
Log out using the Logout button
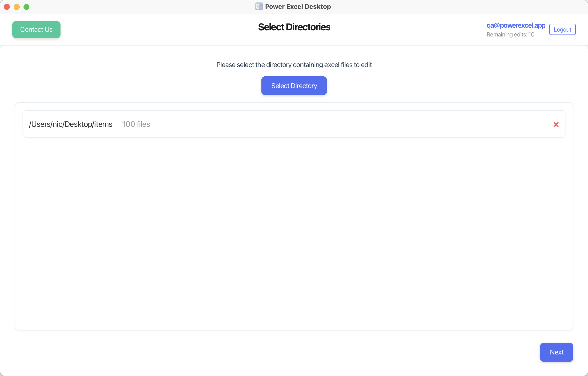click(x=562, y=29)
